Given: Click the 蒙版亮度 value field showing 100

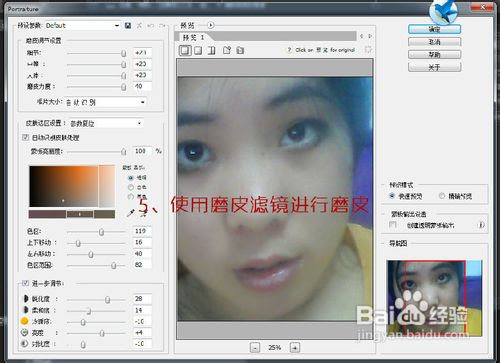Looking at the screenshot, I should (x=142, y=151).
